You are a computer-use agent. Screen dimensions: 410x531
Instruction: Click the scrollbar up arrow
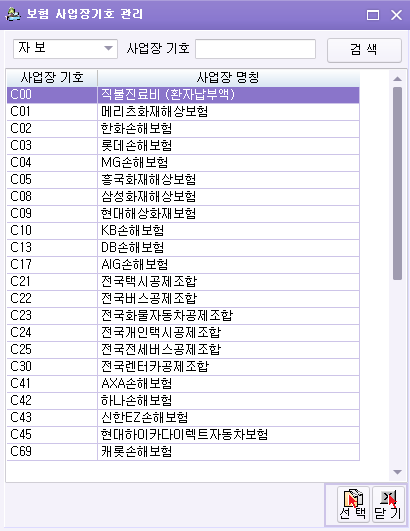click(x=397, y=79)
